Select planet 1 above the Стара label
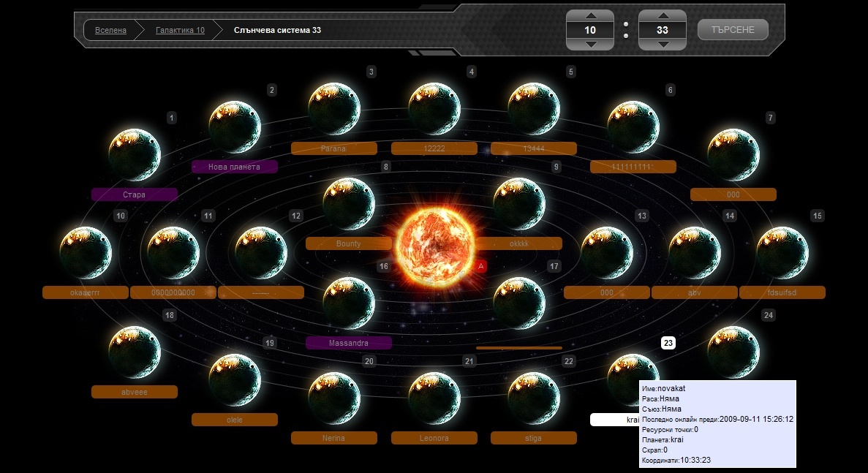The width and height of the screenshot is (868, 473). pyautogui.click(x=135, y=155)
